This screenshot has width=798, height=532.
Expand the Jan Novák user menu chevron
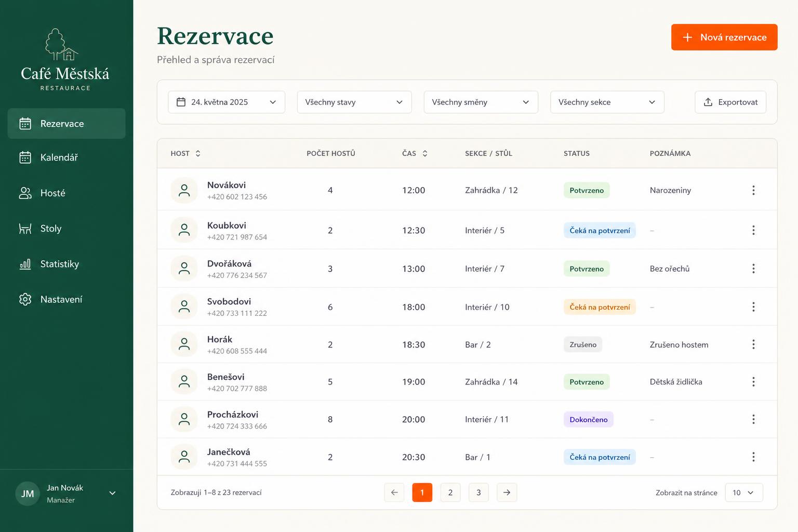pyautogui.click(x=112, y=493)
